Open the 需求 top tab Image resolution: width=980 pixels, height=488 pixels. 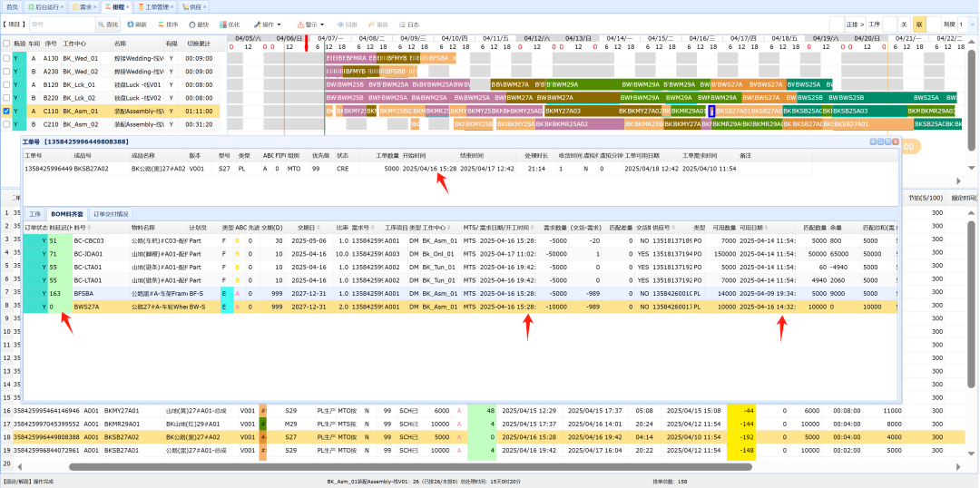coord(83,6)
